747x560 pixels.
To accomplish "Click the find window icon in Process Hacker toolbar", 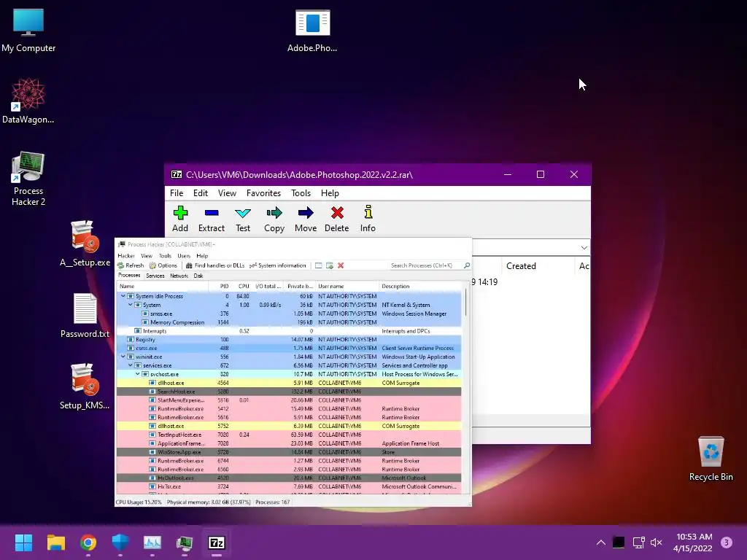I will [318, 265].
